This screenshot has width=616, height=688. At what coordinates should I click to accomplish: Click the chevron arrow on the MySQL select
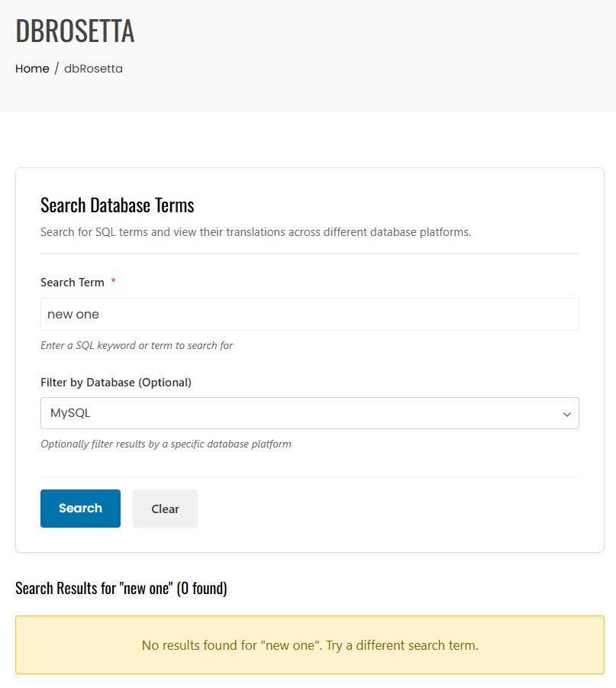[566, 414]
